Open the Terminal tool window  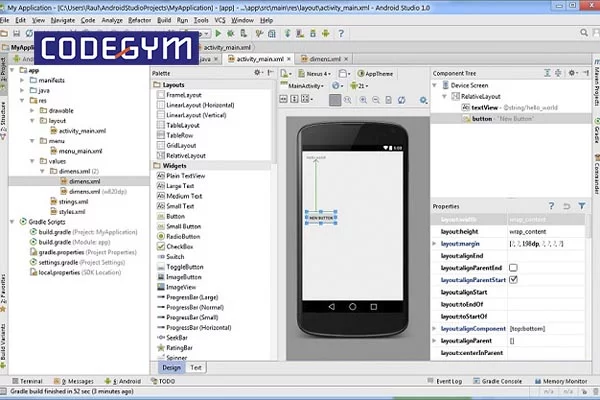point(27,381)
